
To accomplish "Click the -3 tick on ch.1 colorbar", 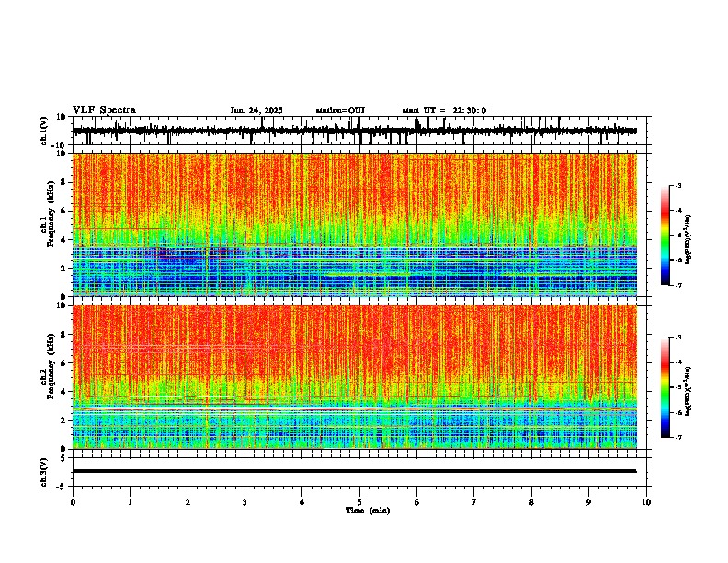I will coord(678,185).
